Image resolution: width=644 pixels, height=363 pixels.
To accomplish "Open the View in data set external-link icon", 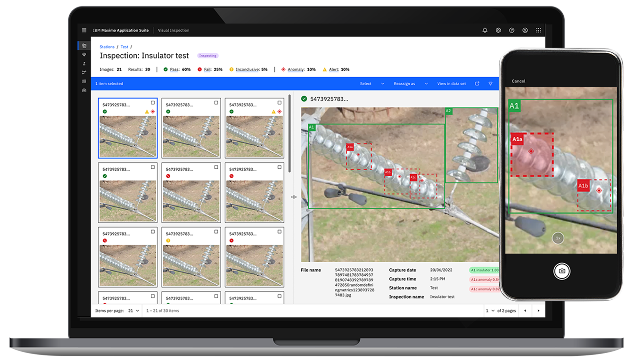I will tap(477, 83).
